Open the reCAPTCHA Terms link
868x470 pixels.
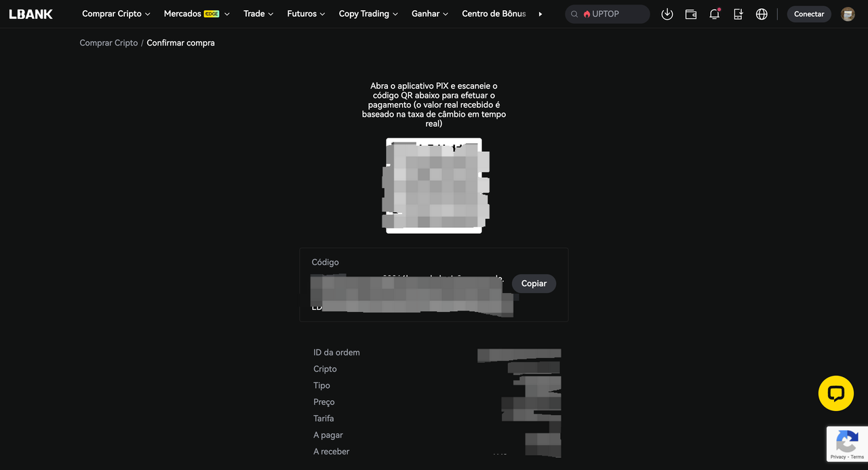(x=857, y=457)
